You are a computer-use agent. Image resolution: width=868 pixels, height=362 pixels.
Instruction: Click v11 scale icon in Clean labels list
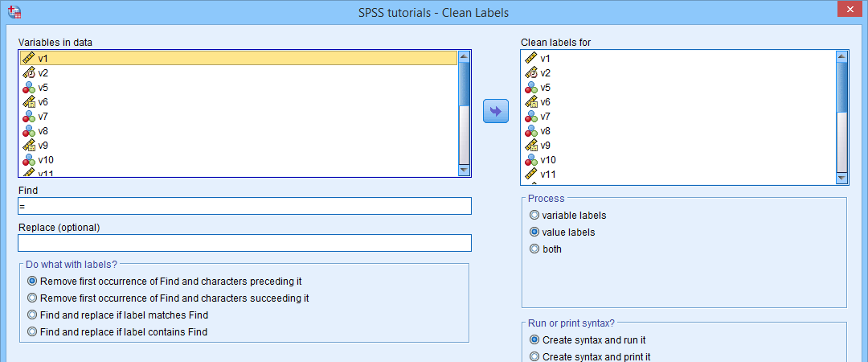(x=531, y=174)
